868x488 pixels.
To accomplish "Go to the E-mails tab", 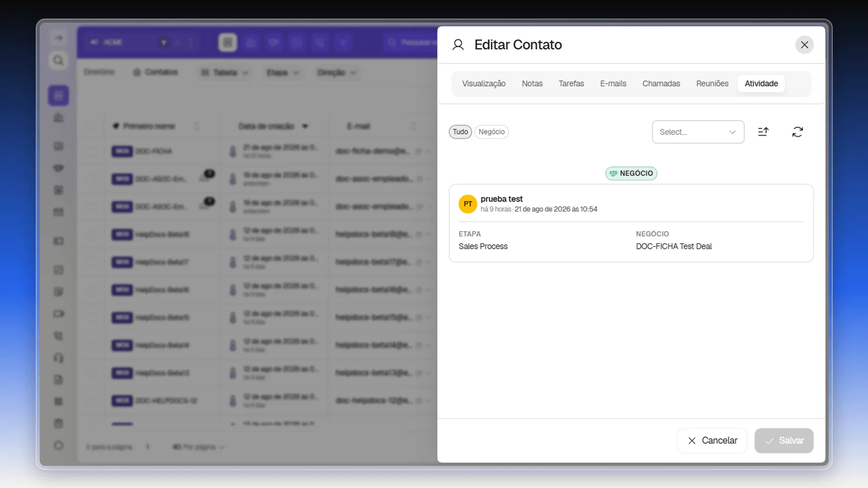I will [x=613, y=84].
